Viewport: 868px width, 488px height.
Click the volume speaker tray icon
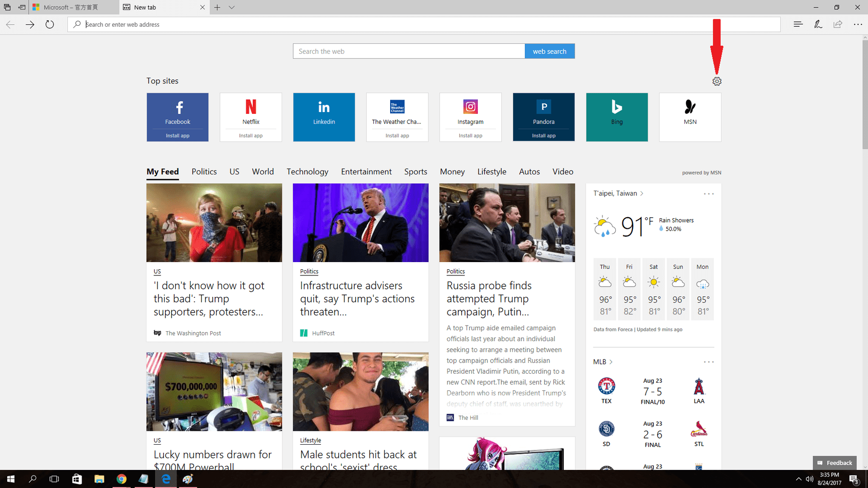(x=809, y=479)
